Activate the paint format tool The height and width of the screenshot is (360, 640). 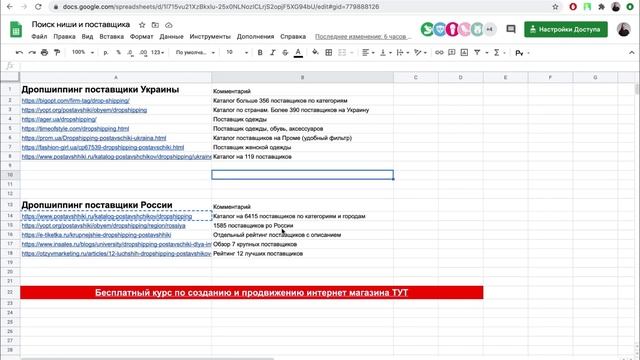[x=57, y=53]
